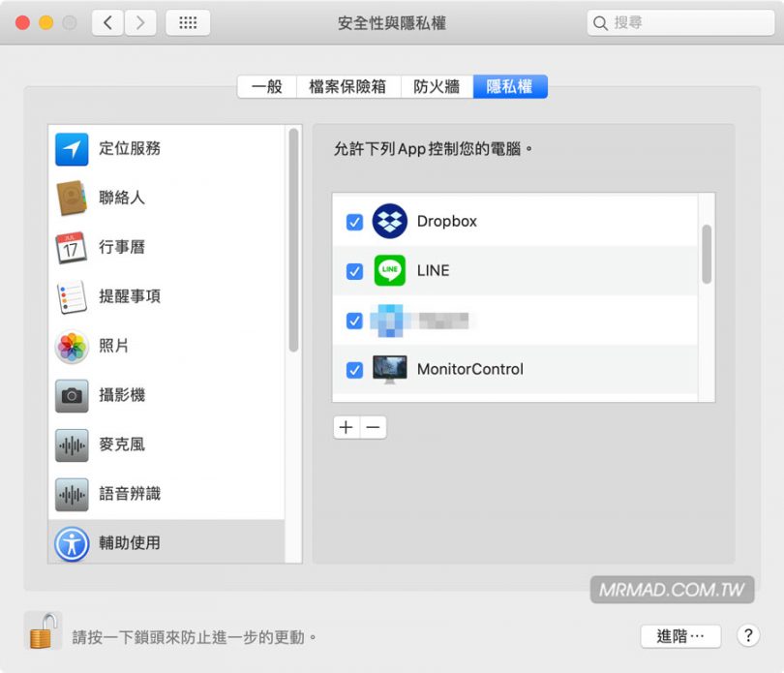Disable the MonitorControl checkbox
The width and height of the screenshot is (784, 673).
pyautogui.click(x=354, y=370)
